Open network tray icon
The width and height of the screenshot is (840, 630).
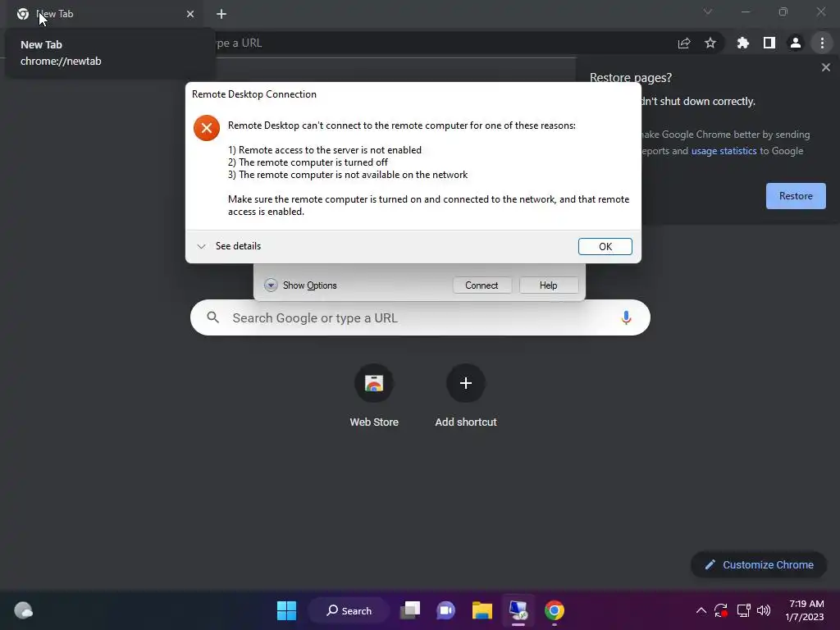pyautogui.click(x=743, y=610)
